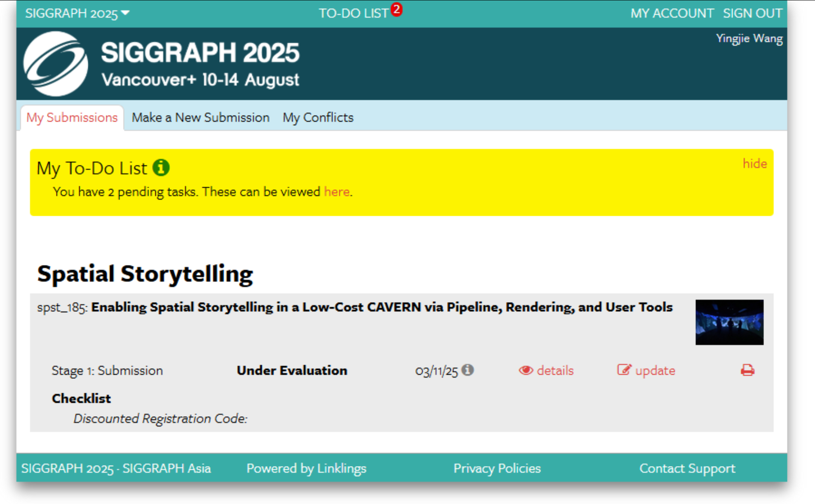Click the eye icon for details
Image resolution: width=815 pixels, height=504 pixels.
[x=526, y=370]
